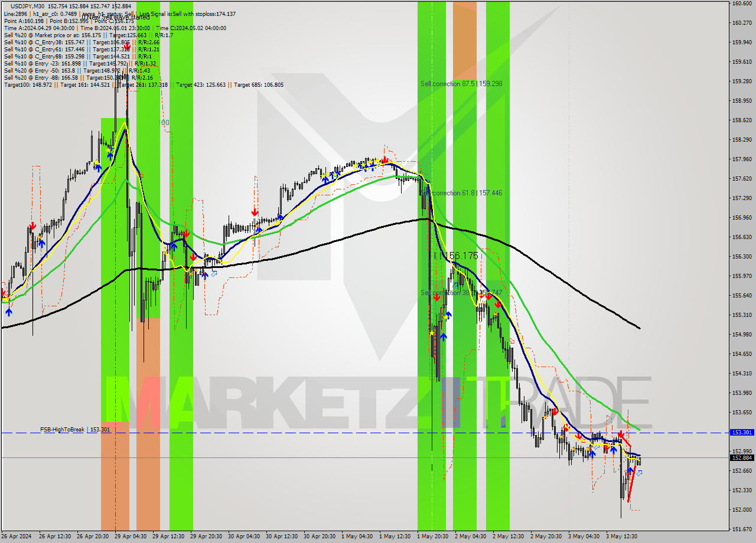This screenshot has width=756, height=543.
Task: Click the 152.330 price axis label
Action: point(742,490)
